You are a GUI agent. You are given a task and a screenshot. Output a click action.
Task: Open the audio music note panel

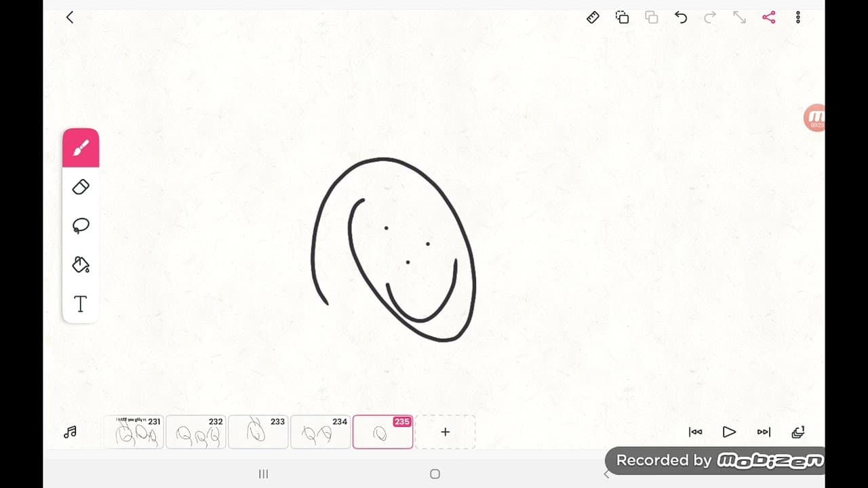pyautogui.click(x=71, y=432)
